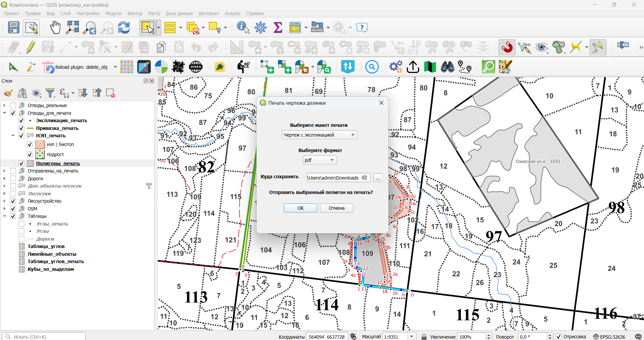Click the нэп | биотоп hatch swatch

click(40, 144)
